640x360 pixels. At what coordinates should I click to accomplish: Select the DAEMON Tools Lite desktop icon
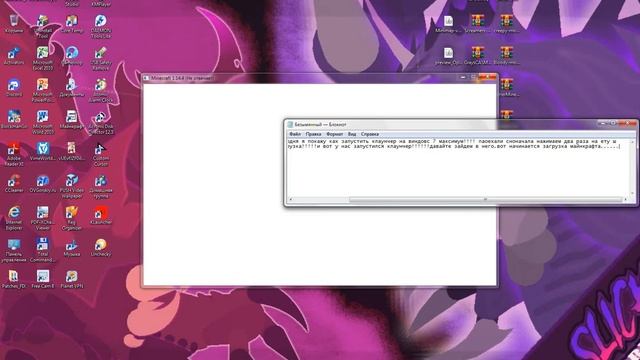coord(100,27)
